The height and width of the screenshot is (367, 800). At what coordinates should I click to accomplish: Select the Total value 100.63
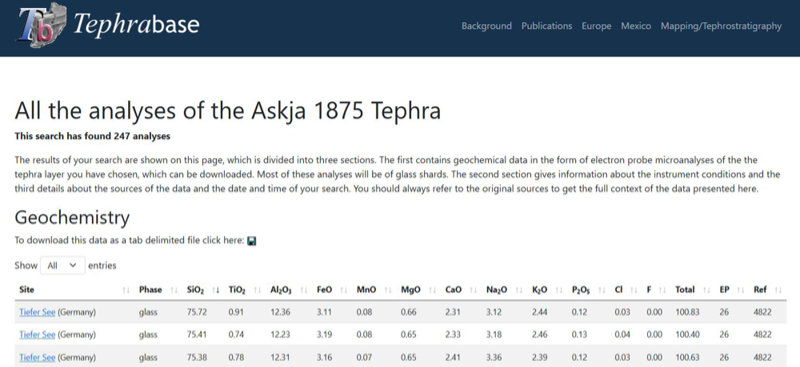pyautogui.click(x=687, y=357)
